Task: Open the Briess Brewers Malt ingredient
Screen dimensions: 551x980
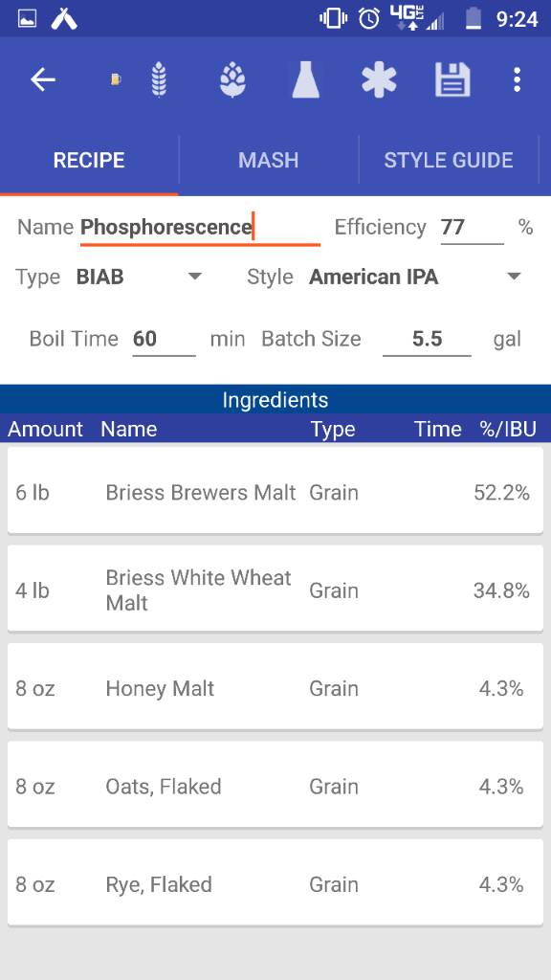Action: [x=275, y=491]
